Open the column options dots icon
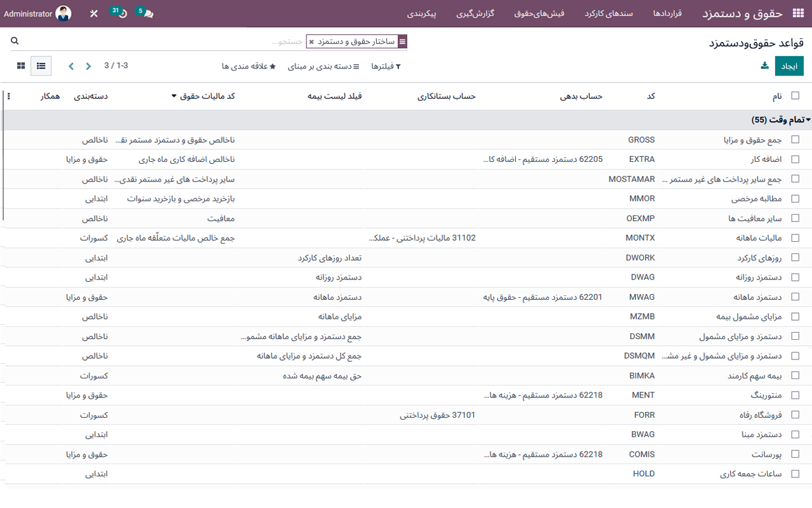The image size is (812, 508). [x=8, y=96]
